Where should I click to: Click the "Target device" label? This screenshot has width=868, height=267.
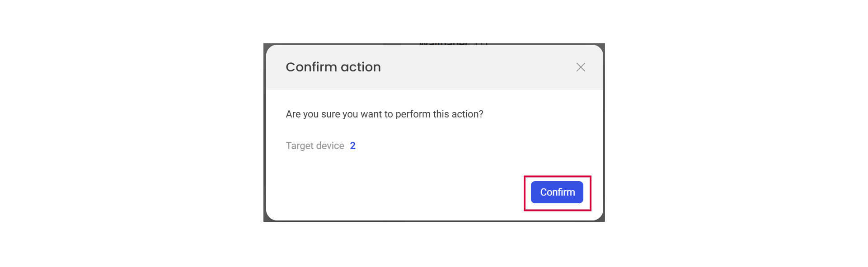(315, 146)
